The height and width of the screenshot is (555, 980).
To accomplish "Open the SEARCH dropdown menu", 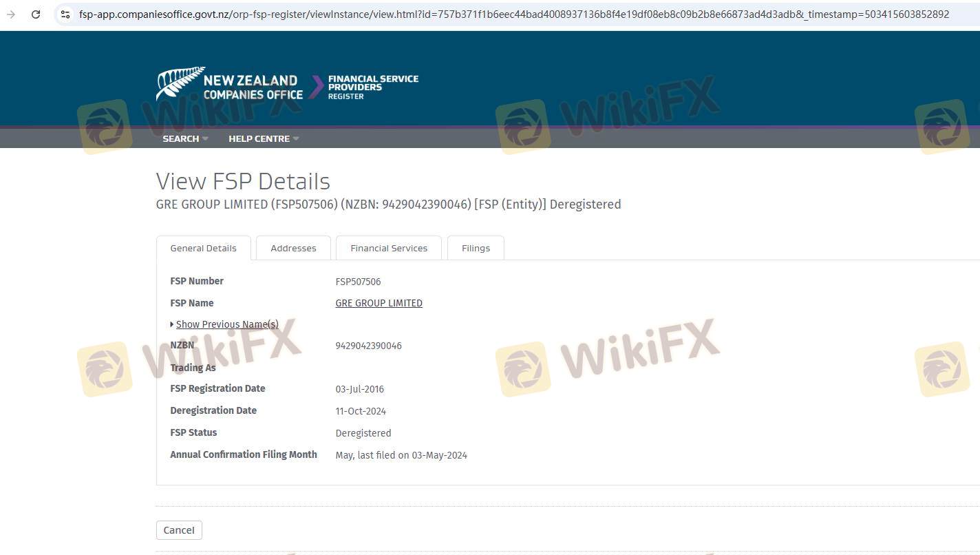I will 185,138.
